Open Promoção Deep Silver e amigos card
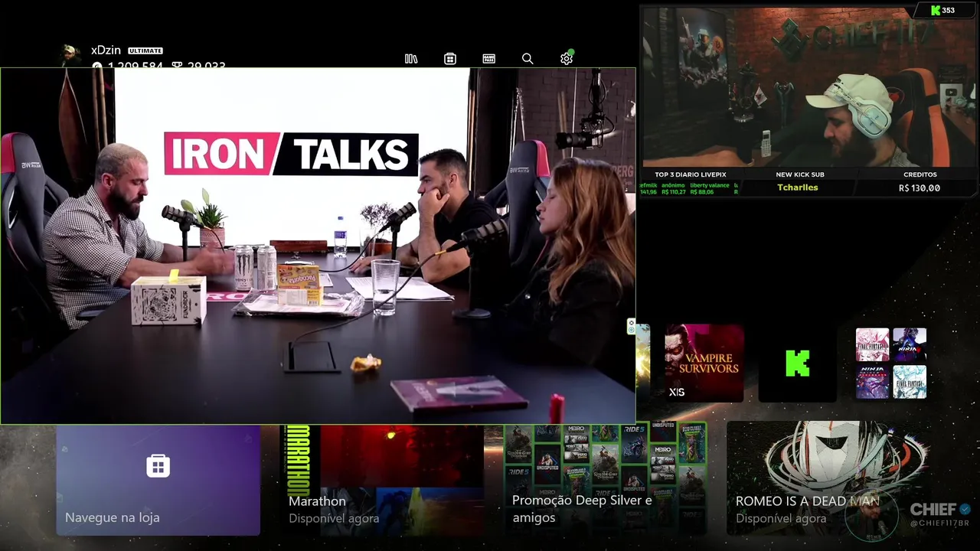This screenshot has width=980, height=551. (606, 480)
